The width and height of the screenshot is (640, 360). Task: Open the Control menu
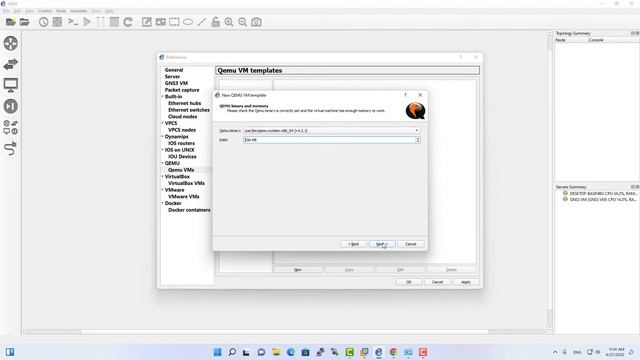pyautogui.click(x=45, y=11)
